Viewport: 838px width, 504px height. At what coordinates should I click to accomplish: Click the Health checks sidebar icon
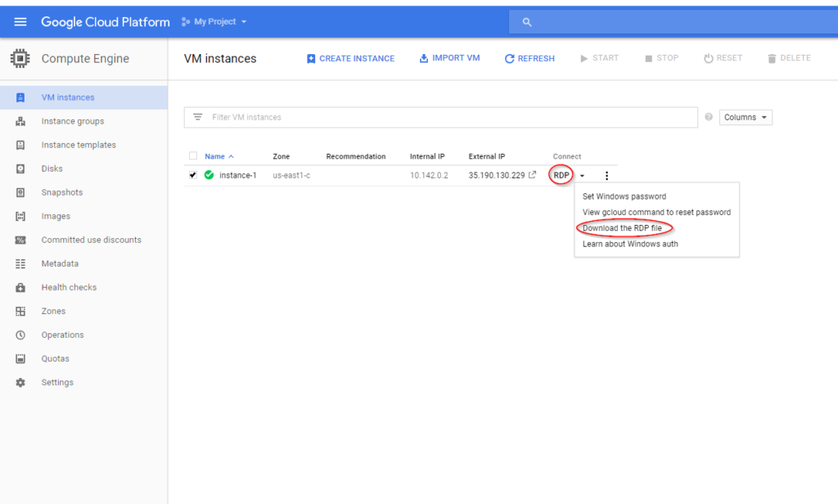(x=20, y=287)
